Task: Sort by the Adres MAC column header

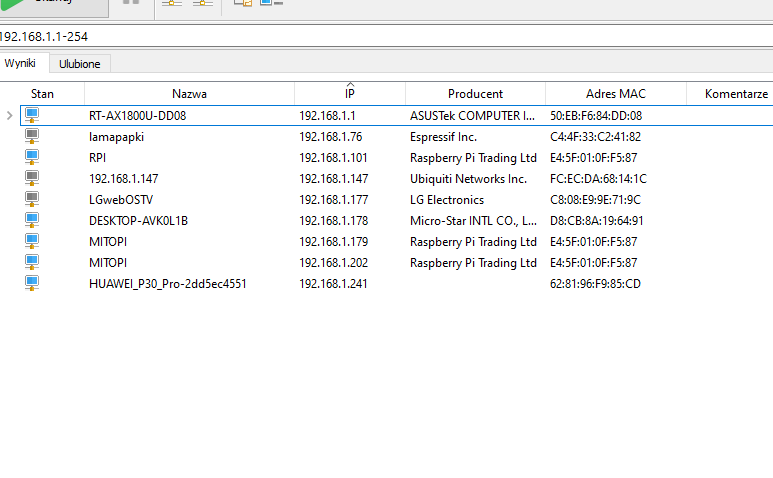Action: click(616, 94)
